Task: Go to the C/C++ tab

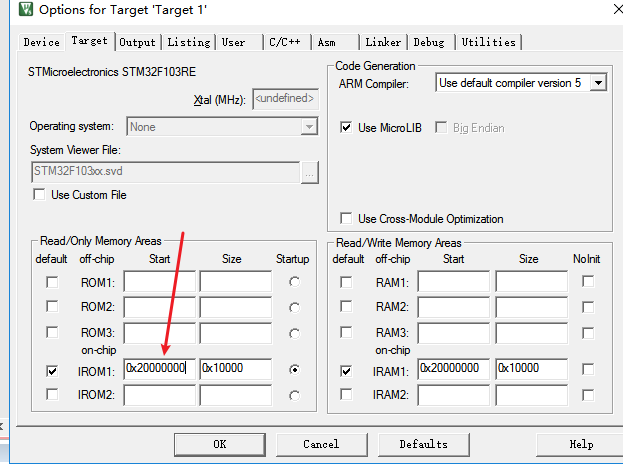Action: point(287,42)
